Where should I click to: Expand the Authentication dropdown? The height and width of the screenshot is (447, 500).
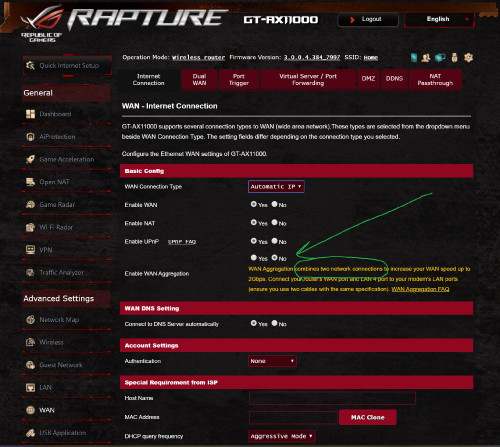click(x=272, y=361)
